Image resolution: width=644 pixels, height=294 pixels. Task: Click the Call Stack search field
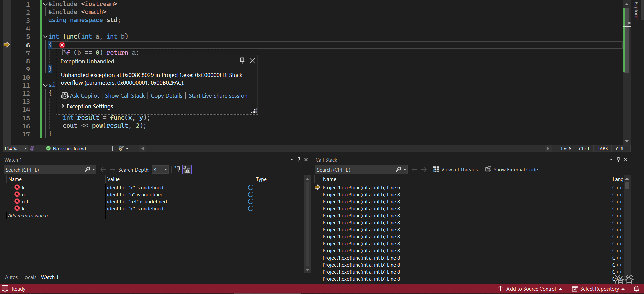[x=355, y=170]
